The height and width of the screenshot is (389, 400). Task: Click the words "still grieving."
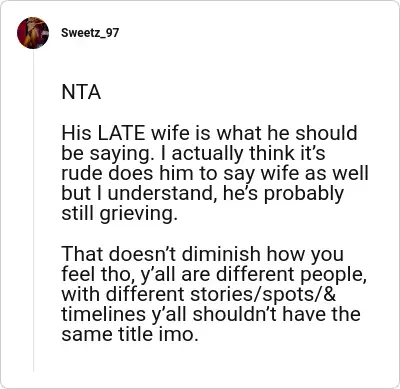point(119,214)
